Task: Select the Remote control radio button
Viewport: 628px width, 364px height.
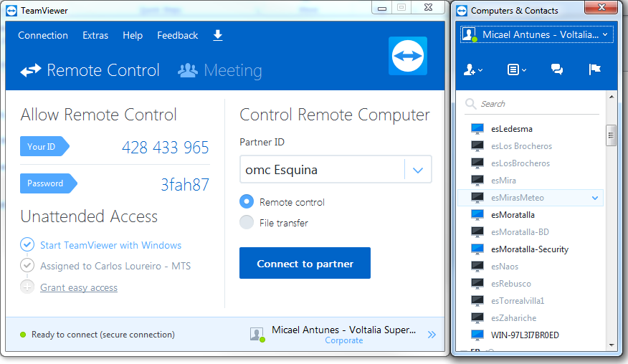Action: pyautogui.click(x=247, y=201)
